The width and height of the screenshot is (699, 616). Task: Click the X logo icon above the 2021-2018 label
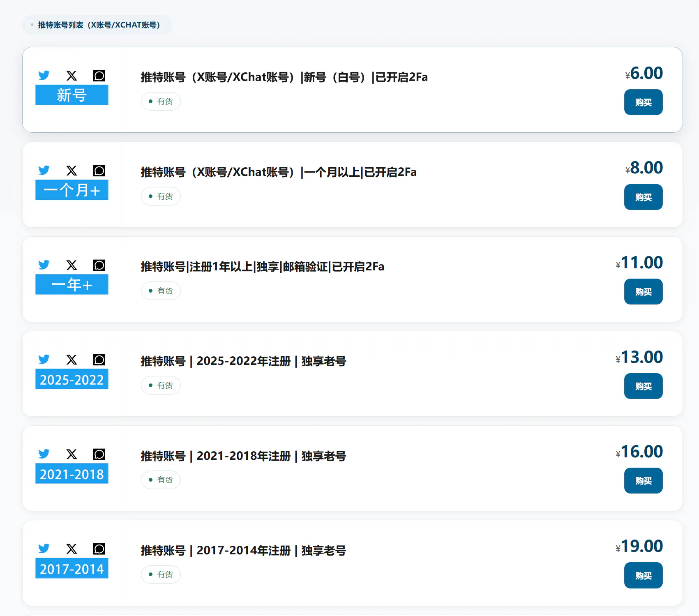tap(72, 454)
